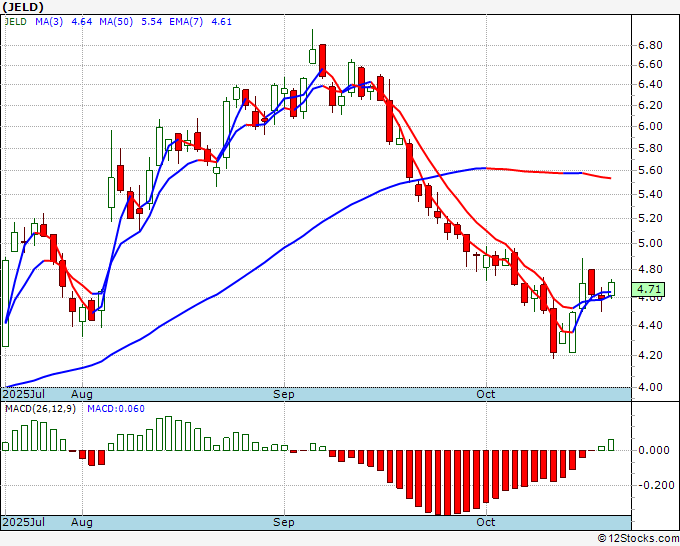Click the 4.40 price axis label

650,325
